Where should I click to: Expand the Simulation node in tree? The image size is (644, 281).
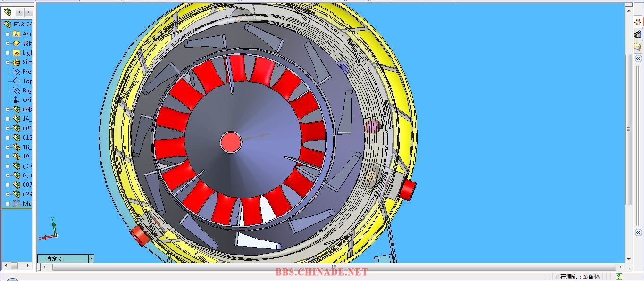[8, 62]
